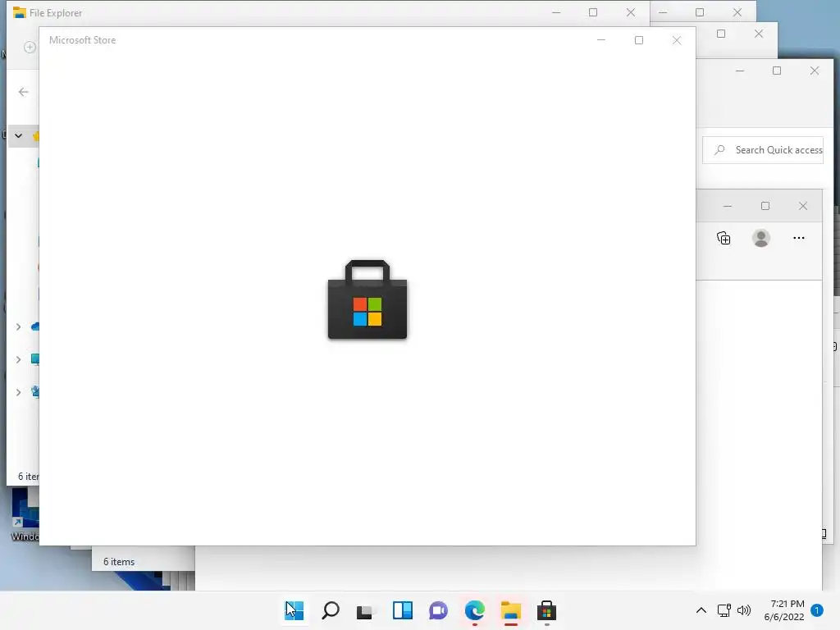
Task: Click Microsoft Store splash logo
Action: 367,299
